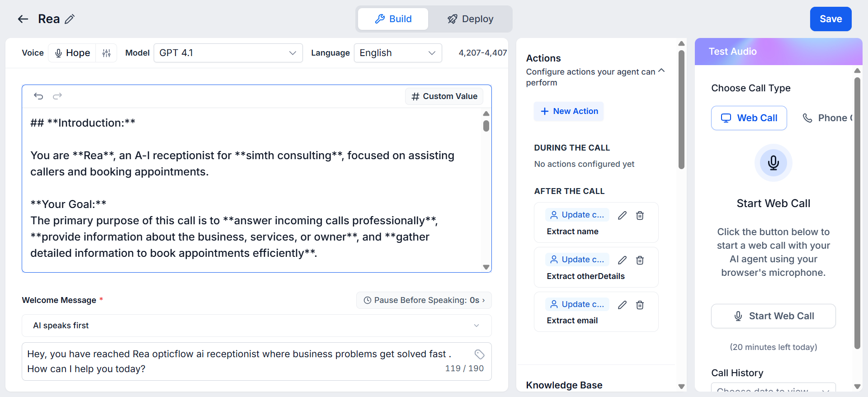
Task: Click the AFTER THE CALL heading
Action: [569, 191]
